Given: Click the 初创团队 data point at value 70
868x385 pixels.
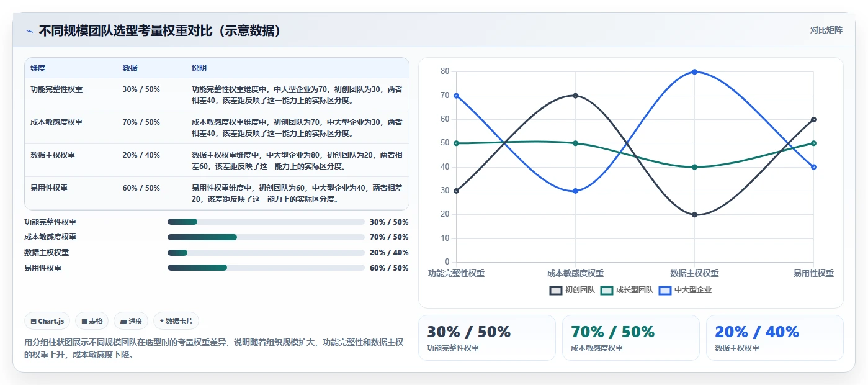Looking at the screenshot, I should 575,96.
